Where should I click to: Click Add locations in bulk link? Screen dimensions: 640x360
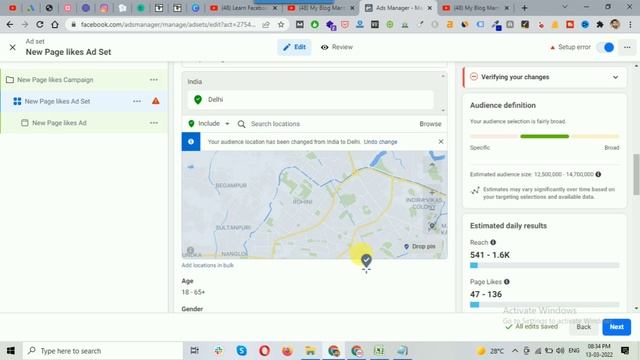tap(207, 265)
